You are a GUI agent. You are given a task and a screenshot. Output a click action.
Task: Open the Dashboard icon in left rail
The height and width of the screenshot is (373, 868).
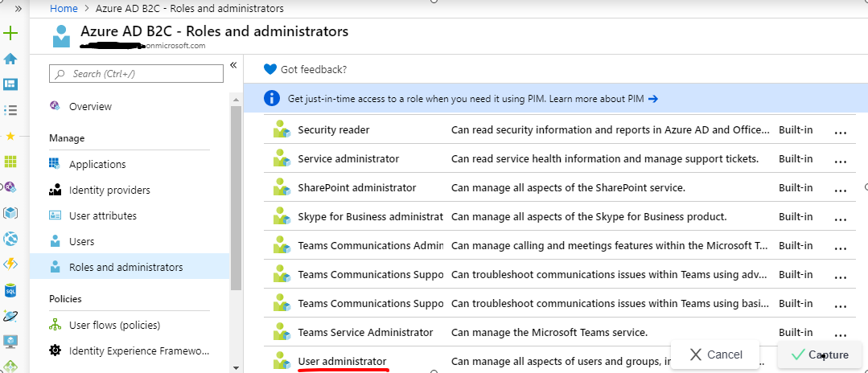pos(10,84)
